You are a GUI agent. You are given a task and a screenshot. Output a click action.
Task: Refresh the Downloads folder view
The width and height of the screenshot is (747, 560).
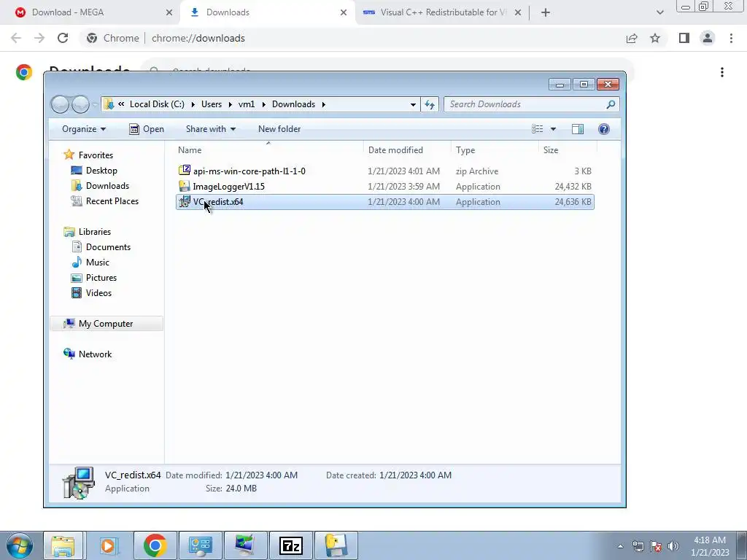coord(430,104)
